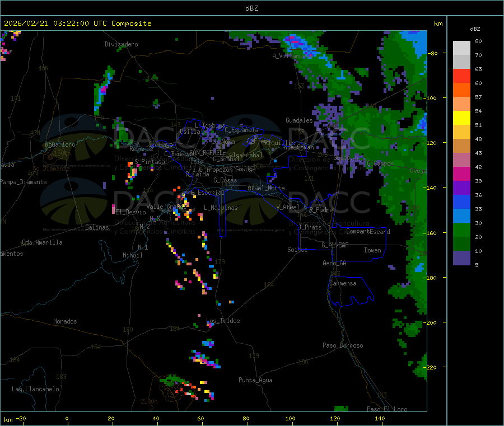The height and width of the screenshot is (426, 504).
Task: Click the Guadales map label
Action: point(299,120)
